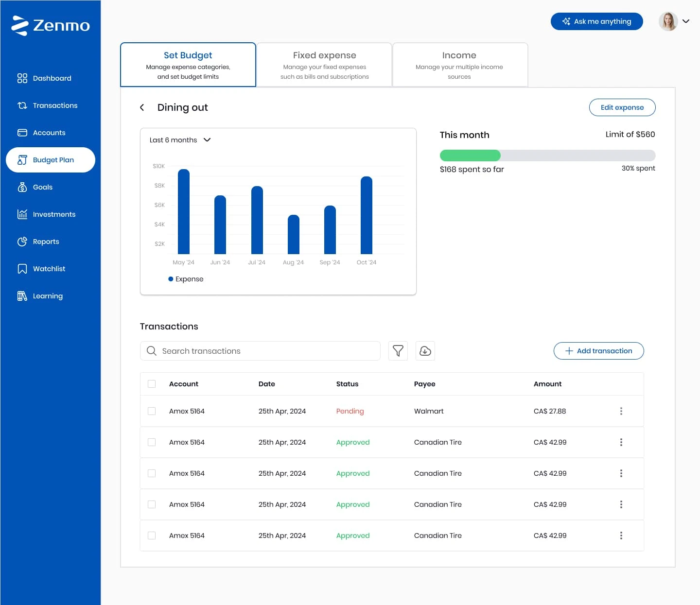Click the May '24 expense bar

tap(184, 211)
